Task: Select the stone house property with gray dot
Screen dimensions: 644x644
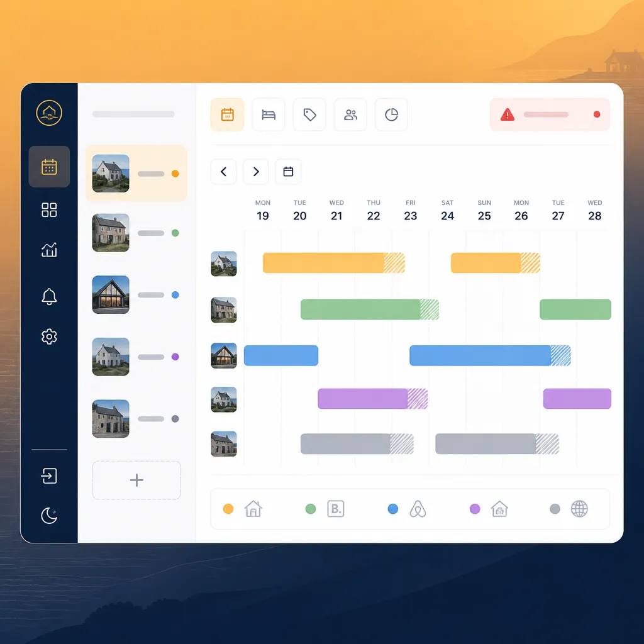Action: (x=136, y=418)
